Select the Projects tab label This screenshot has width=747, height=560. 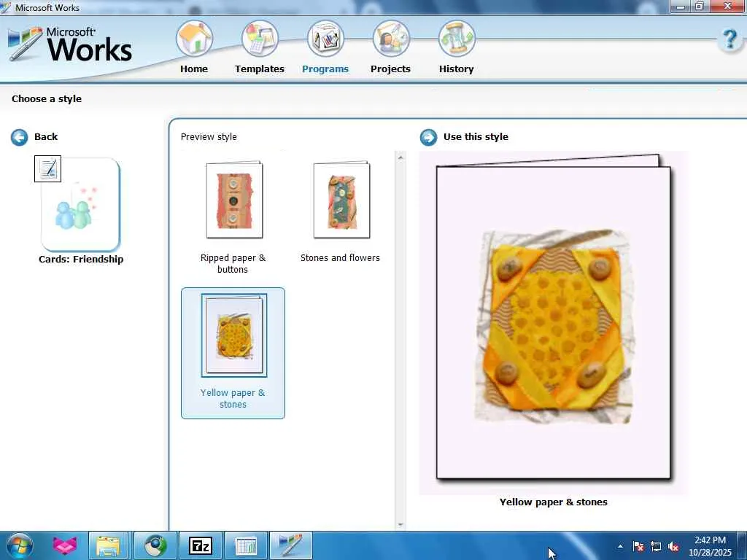(x=391, y=69)
